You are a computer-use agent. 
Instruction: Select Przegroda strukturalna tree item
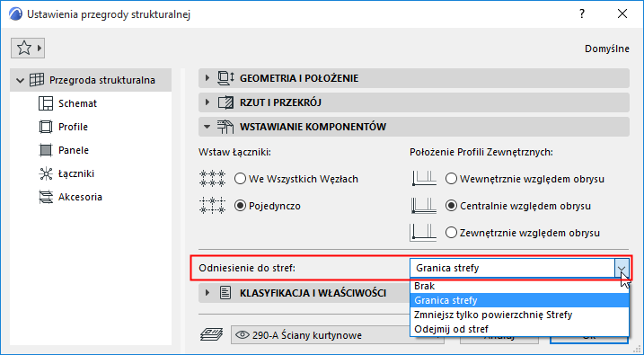(x=91, y=80)
